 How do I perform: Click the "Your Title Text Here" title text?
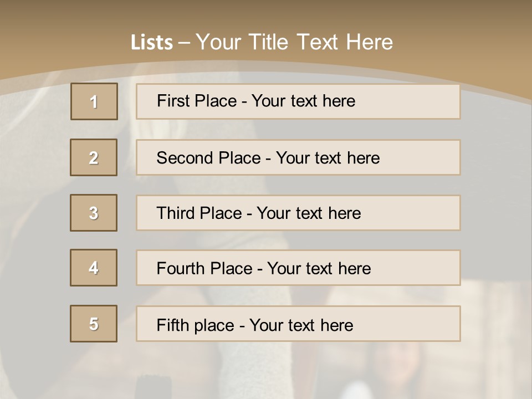294,42
